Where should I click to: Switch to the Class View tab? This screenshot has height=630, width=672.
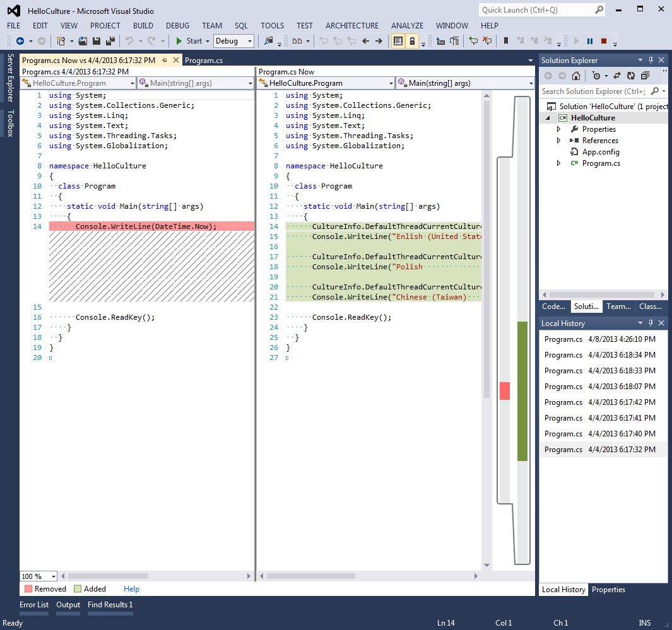pyautogui.click(x=651, y=306)
